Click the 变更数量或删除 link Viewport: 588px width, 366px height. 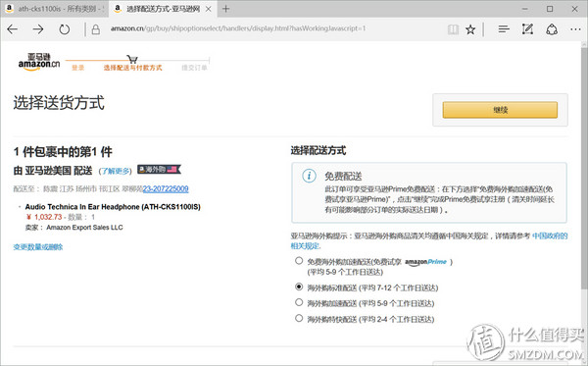click(38, 247)
